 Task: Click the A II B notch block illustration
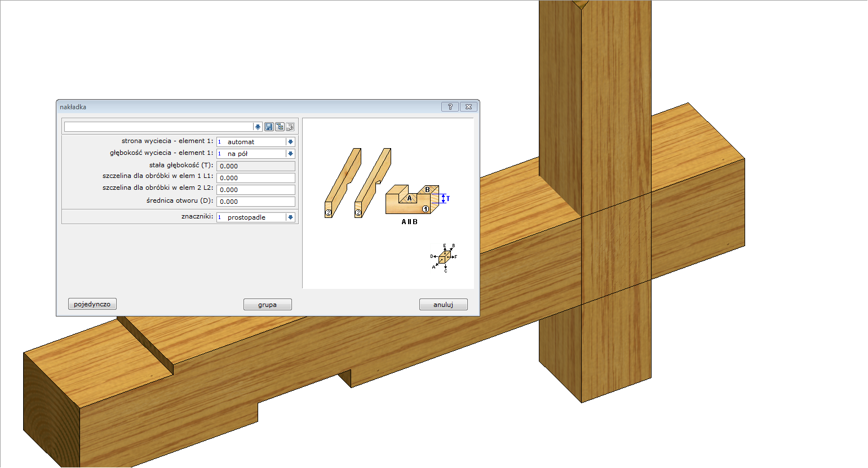coord(412,200)
